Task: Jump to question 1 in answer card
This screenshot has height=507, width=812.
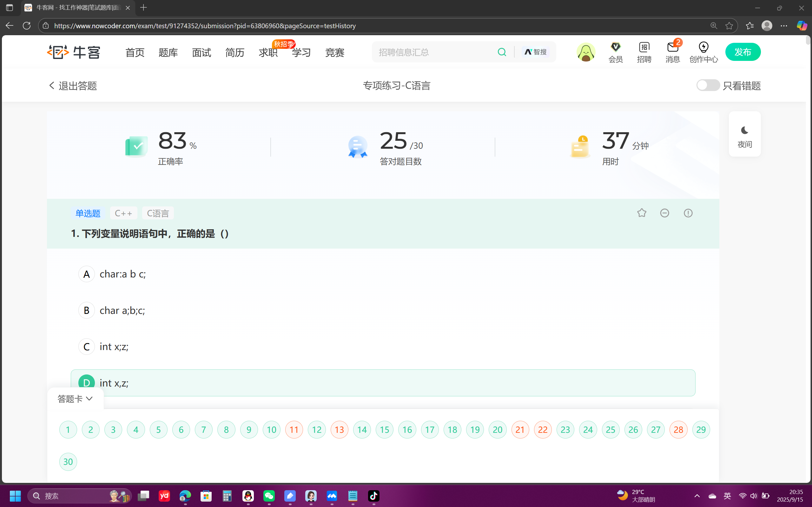Action: pyautogui.click(x=68, y=430)
